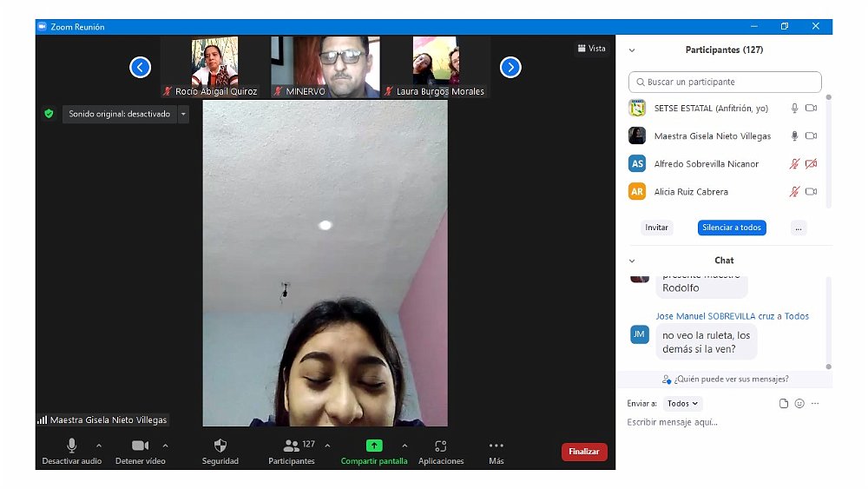Click the green encryption shield icon
Screen dimensions: 868x489
49,114
